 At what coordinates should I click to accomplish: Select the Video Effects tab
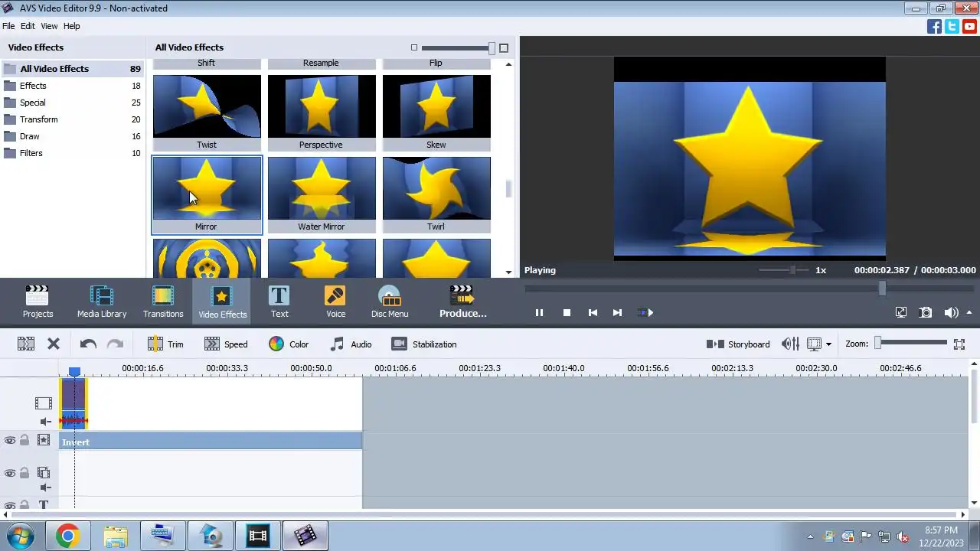(222, 302)
